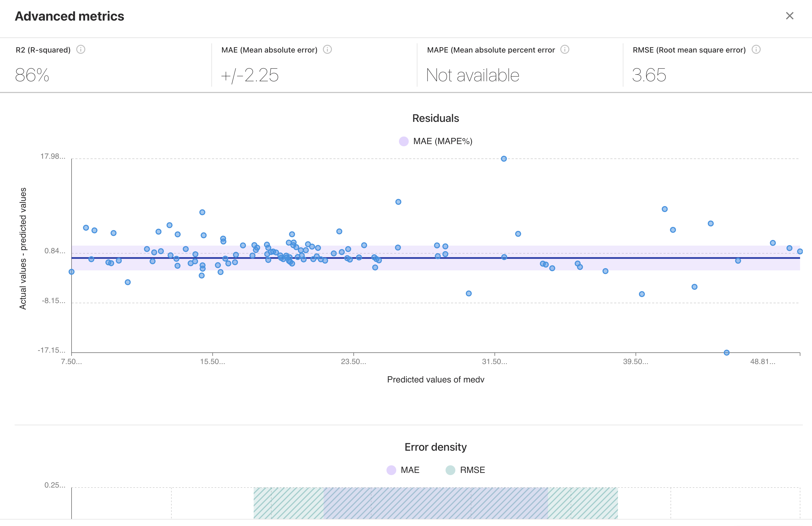Screen dimensions: 812x526
Task: Click the 86% R-squared value
Action: [x=32, y=75]
